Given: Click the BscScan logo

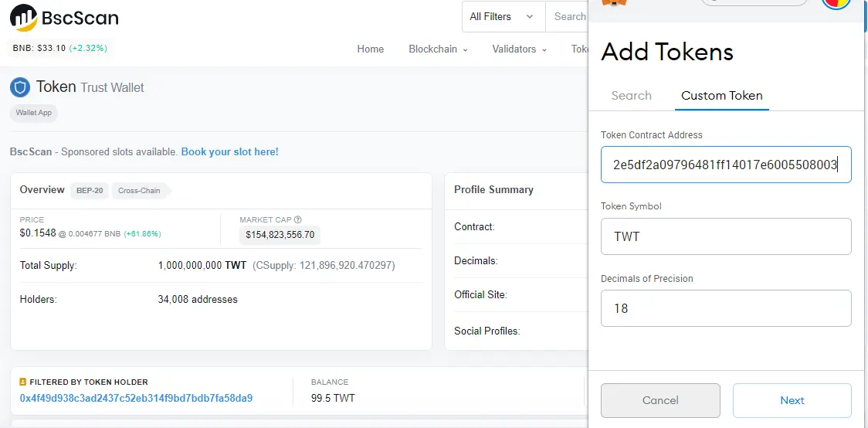Looking at the screenshot, I should coord(64,18).
